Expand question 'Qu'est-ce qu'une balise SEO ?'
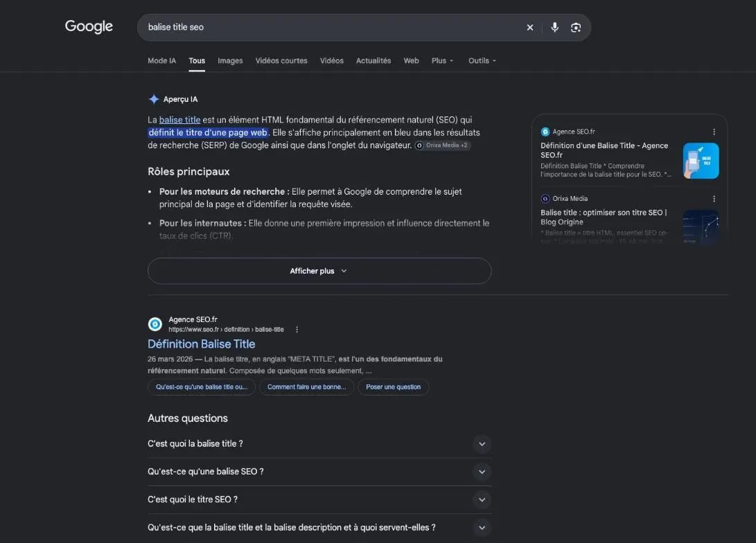Image resolution: width=756 pixels, height=543 pixels. [319, 472]
